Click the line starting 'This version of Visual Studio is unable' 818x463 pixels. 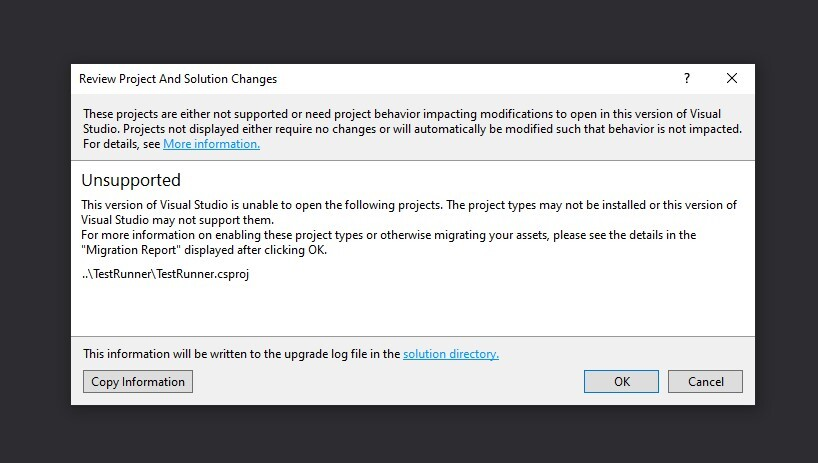(408, 205)
